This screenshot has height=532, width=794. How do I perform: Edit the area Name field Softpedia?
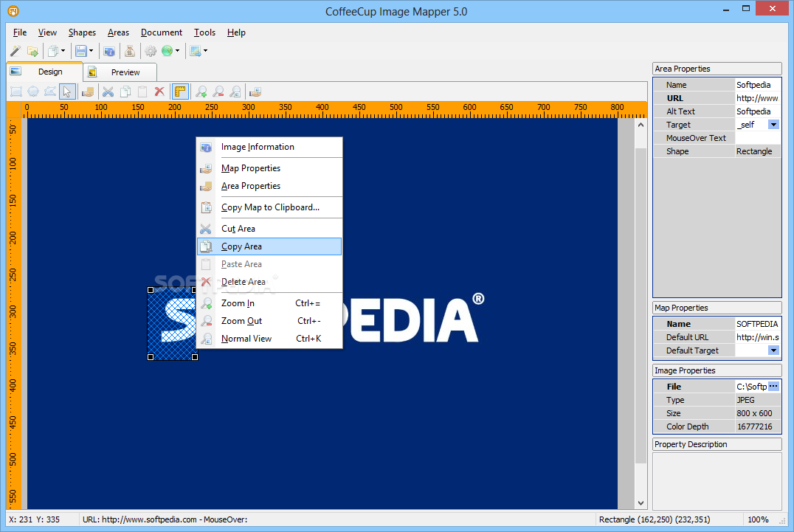[x=758, y=85]
